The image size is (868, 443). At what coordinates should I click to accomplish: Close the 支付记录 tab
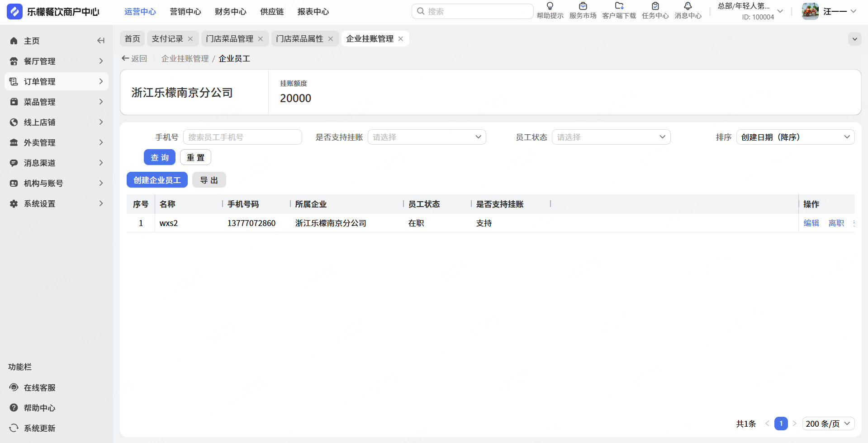[190, 39]
